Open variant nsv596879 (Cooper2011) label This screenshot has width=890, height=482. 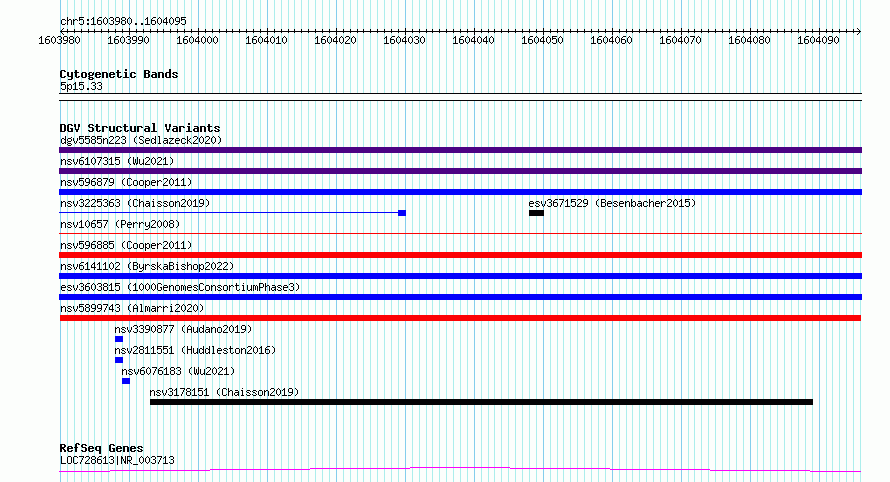click(126, 182)
